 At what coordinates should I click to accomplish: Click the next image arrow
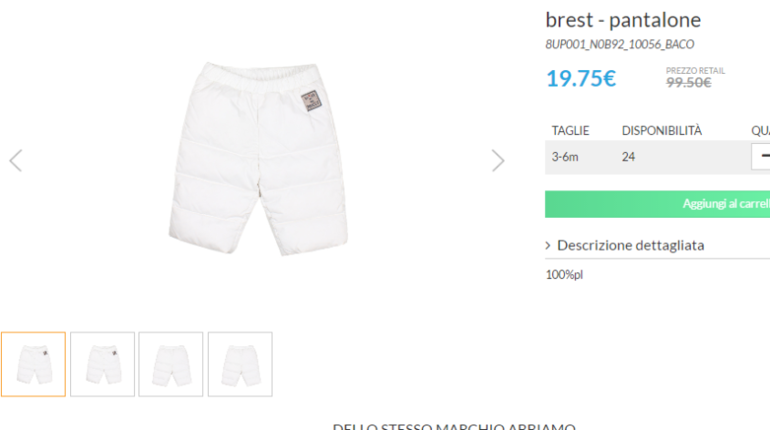click(498, 160)
